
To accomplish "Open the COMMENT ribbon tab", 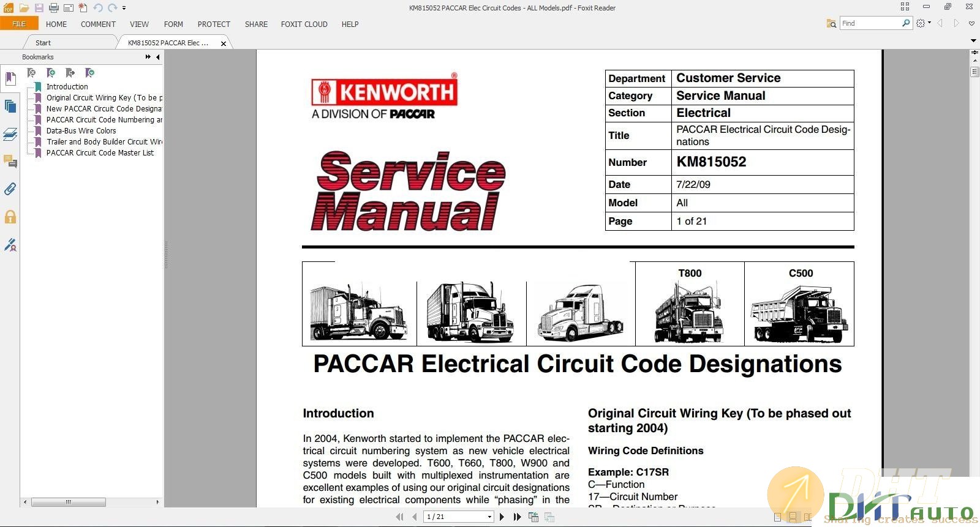I will coord(98,24).
